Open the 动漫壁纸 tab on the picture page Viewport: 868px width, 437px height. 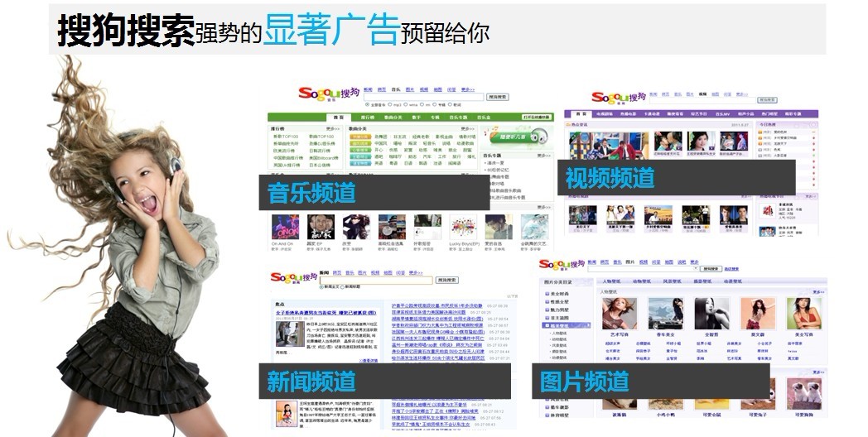click(733, 281)
